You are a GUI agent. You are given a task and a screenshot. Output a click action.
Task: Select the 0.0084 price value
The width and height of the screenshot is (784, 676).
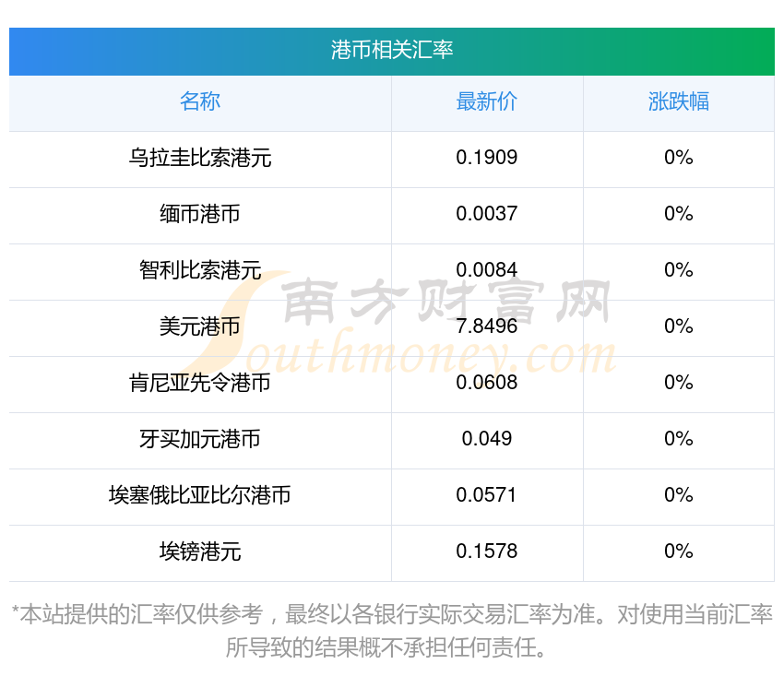point(486,270)
